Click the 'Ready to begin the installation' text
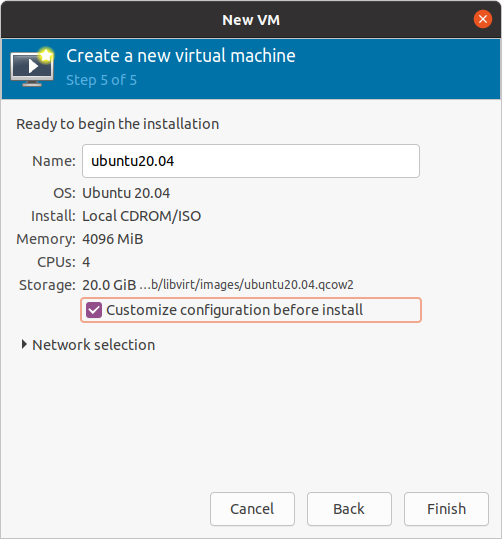The width and height of the screenshot is (502, 539). 118,124
